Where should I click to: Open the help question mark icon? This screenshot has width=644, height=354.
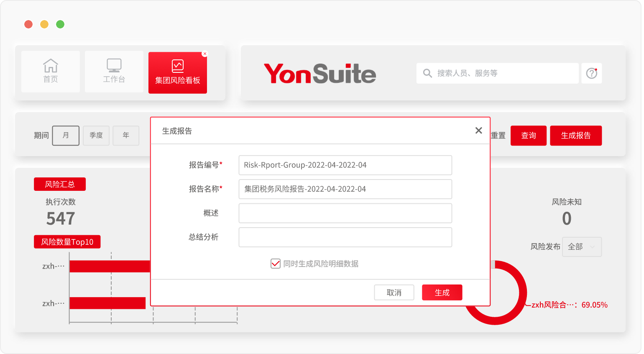pos(591,73)
